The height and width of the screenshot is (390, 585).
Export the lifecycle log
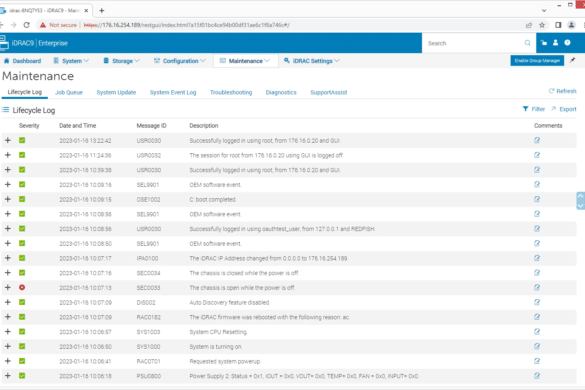[564, 109]
